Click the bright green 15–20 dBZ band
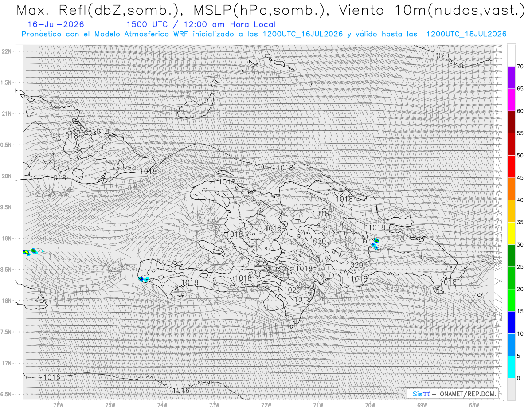The width and height of the screenshot is (532, 411). tap(511, 300)
